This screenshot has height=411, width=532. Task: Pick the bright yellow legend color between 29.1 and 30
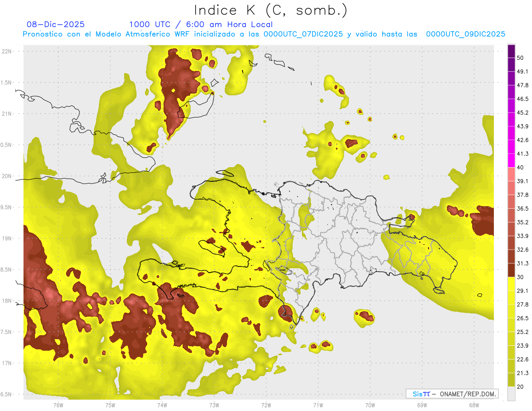[511, 284]
